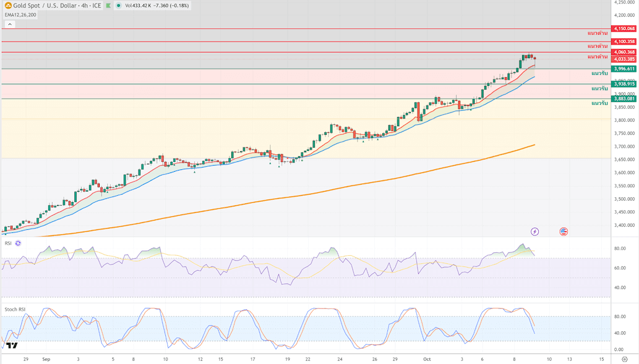Click the 3,938.915 support price label
The width and height of the screenshot is (639, 364).
coord(624,84)
